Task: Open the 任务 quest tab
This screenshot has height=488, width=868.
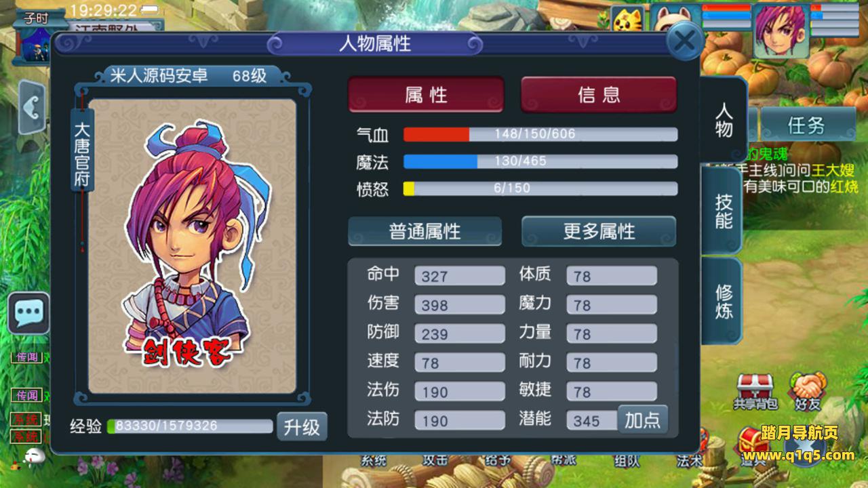Action: point(806,125)
